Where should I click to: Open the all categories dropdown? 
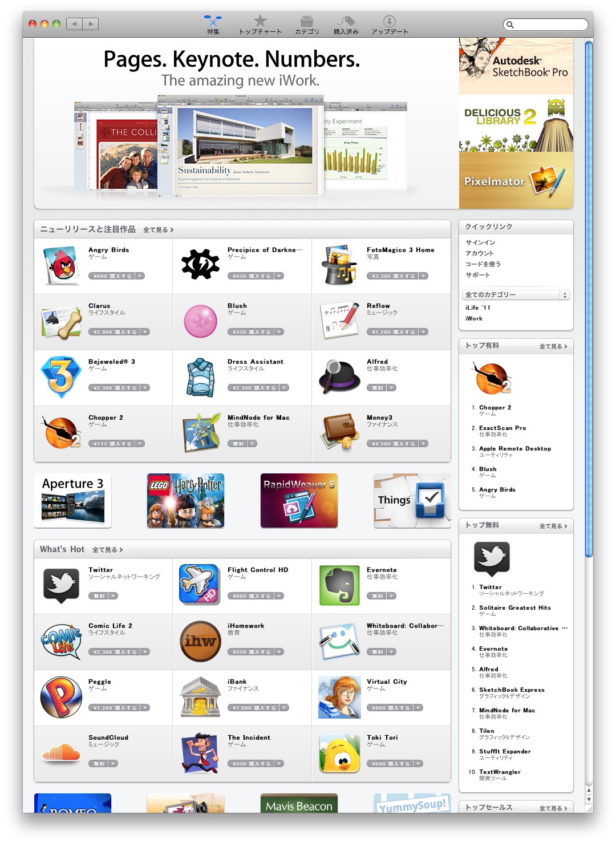click(516, 295)
